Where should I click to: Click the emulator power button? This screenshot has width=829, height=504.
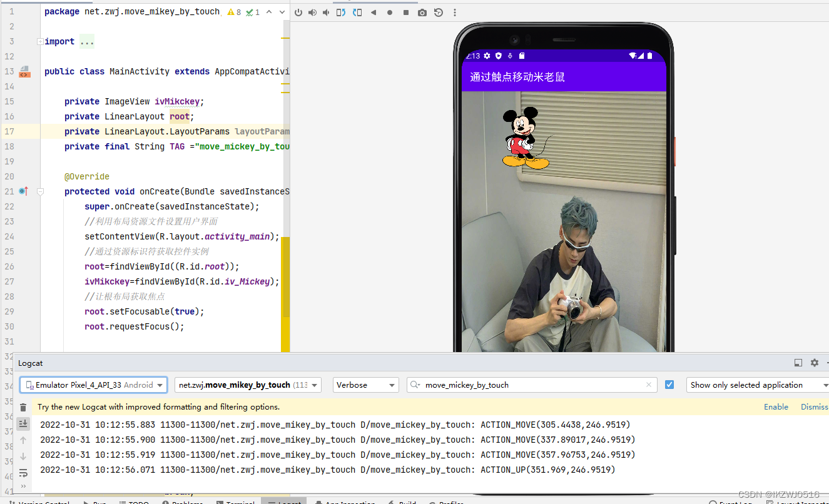[298, 13]
